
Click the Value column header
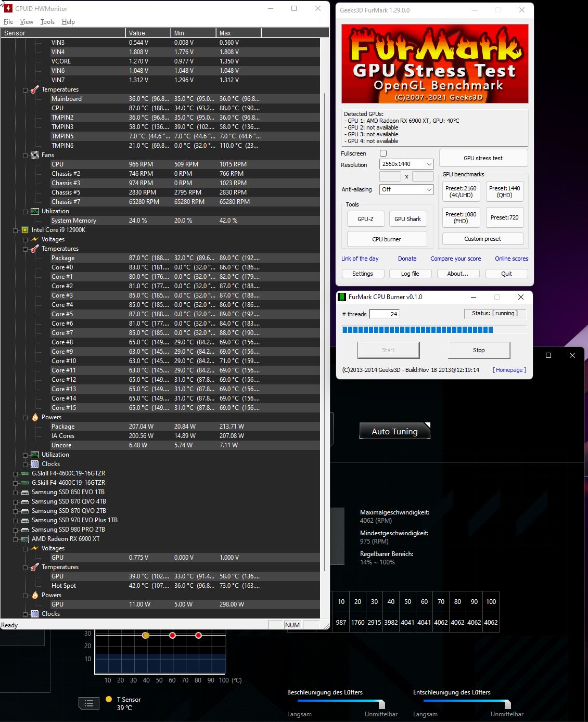pyautogui.click(x=148, y=33)
